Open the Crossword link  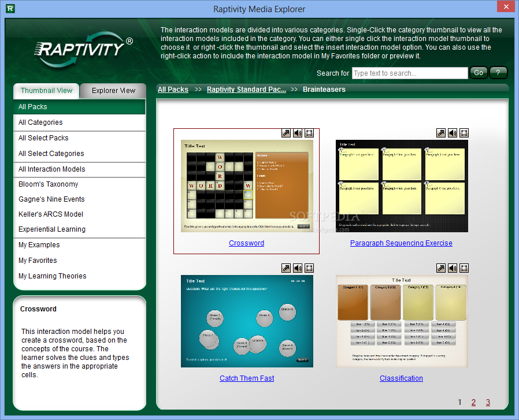[x=247, y=243]
